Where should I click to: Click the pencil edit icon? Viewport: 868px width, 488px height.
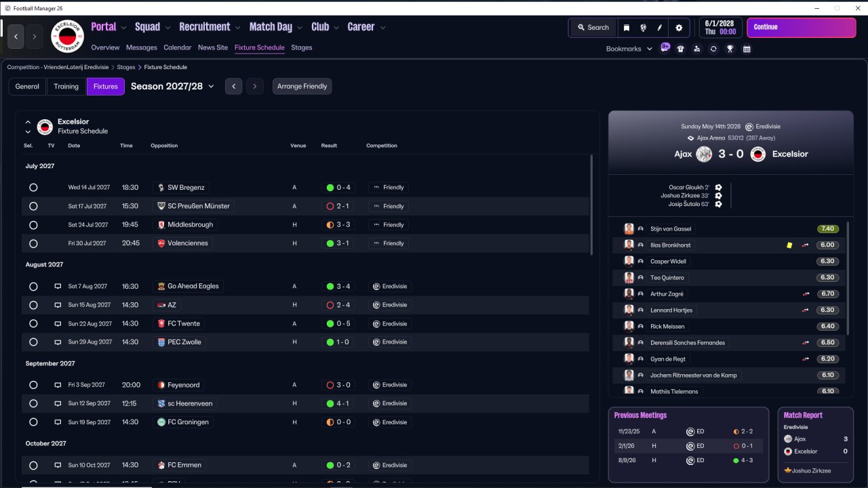[660, 28]
